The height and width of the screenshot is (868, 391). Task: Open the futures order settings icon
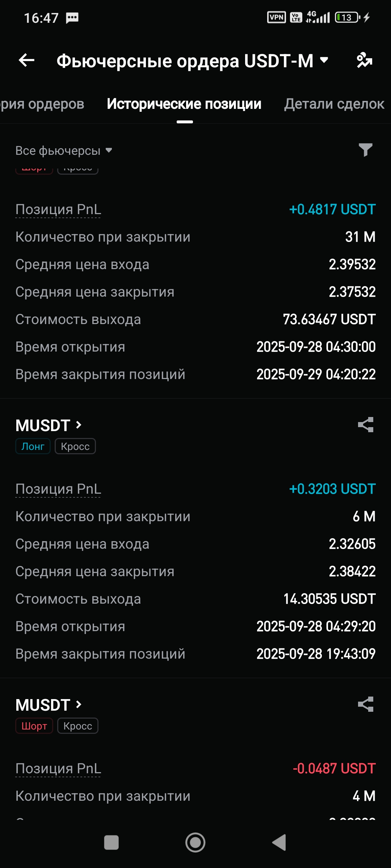point(364,60)
